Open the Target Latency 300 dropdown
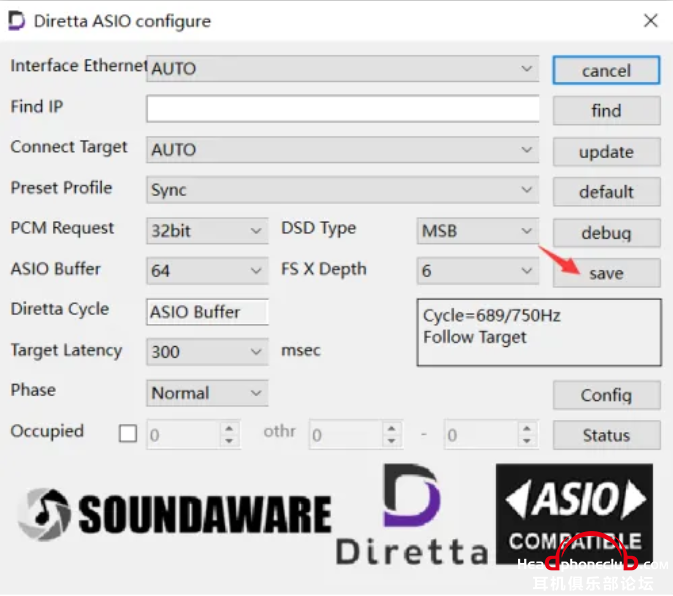This screenshot has height=596, width=673. [x=207, y=352]
